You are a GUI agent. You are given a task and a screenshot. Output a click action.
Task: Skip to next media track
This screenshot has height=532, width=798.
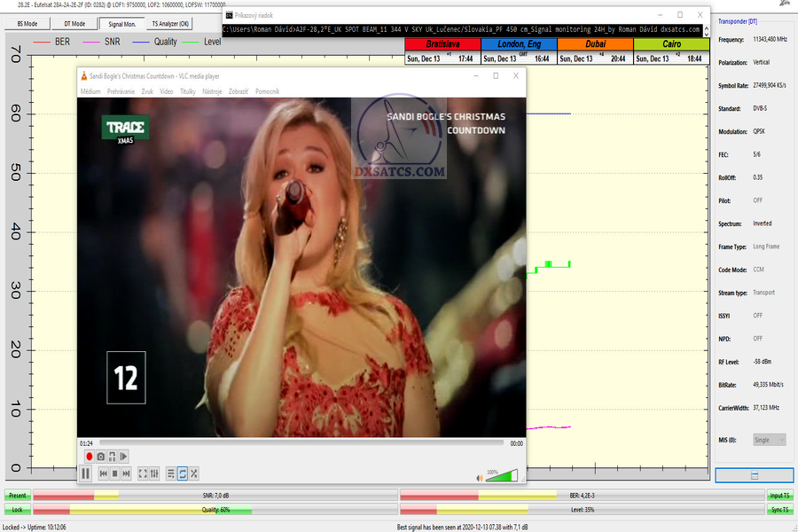coord(127,473)
